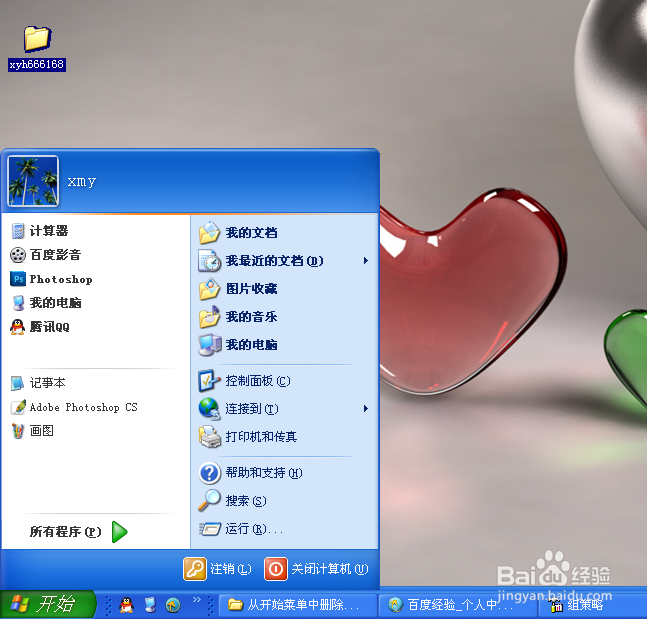This screenshot has width=647, height=619.
Task: Select 画图 menu entry text
Action: pyautogui.click(x=42, y=431)
